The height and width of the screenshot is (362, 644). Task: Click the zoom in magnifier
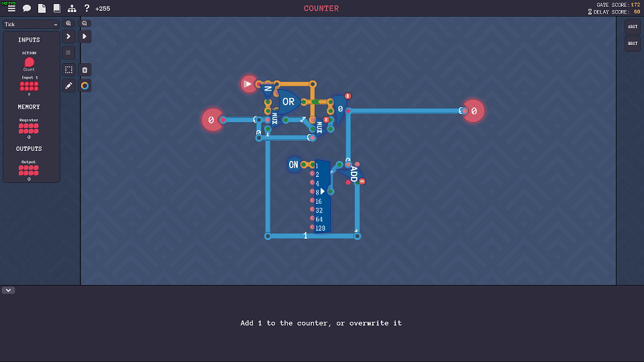pyautogui.click(x=68, y=23)
